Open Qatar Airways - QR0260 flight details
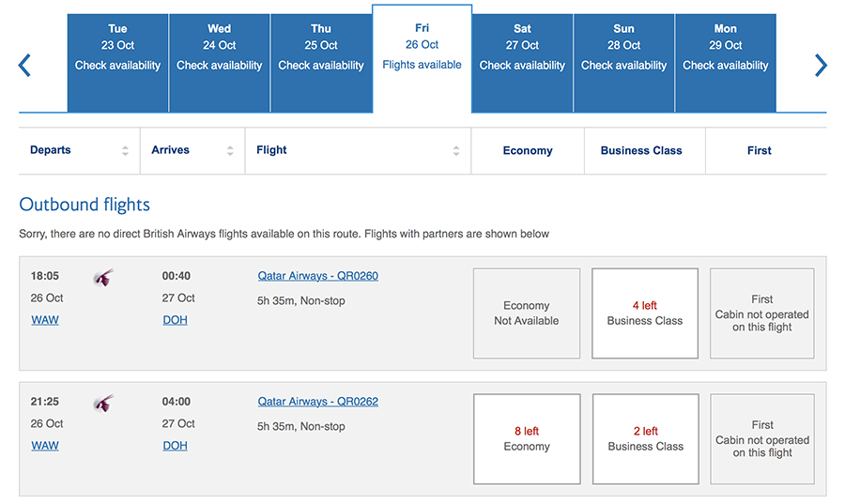 [x=318, y=276]
